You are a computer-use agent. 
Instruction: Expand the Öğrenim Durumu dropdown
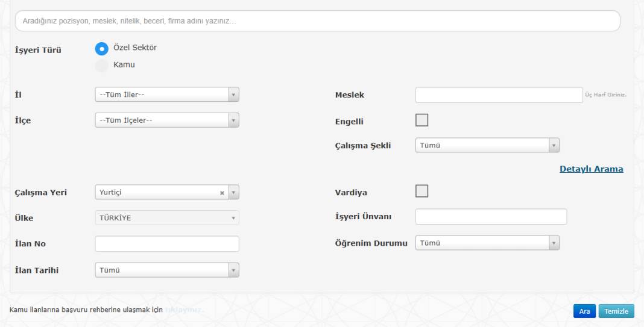[487, 243]
